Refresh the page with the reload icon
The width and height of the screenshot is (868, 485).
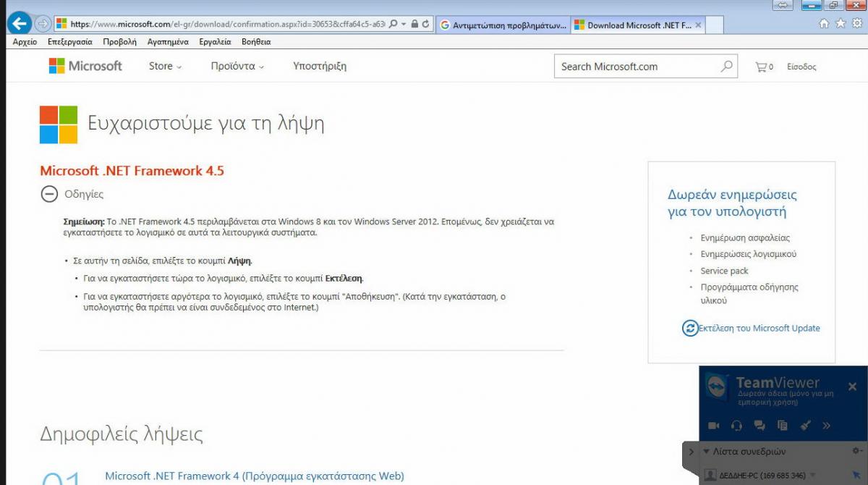pyautogui.click(x=425, y=24)
